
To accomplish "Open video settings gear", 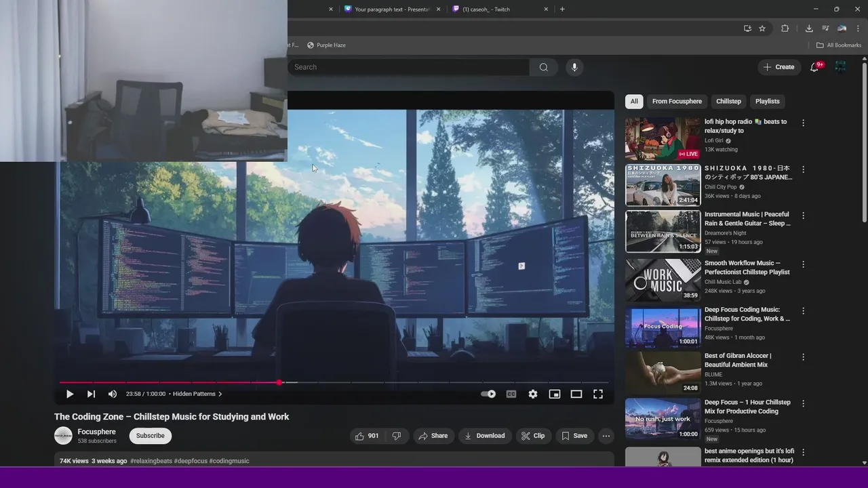I will tap(533, 394).
